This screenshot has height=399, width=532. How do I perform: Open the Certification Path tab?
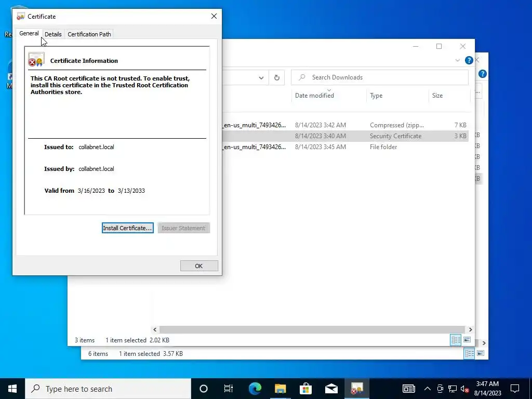(89, 34)
